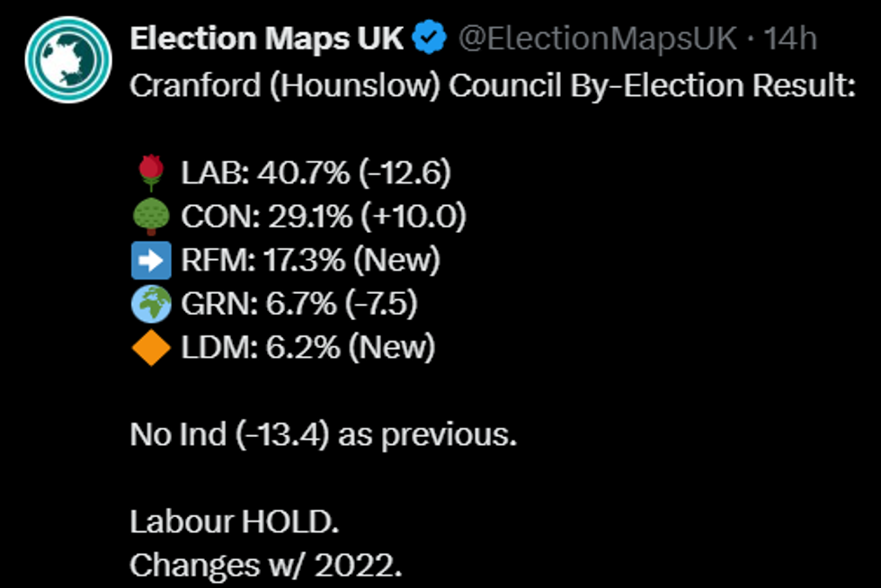Image resolution: width=881 pixels, height=588 pixels.
Task: Select the GRN: 6.7% result line
Action: (x=299, y=304)
